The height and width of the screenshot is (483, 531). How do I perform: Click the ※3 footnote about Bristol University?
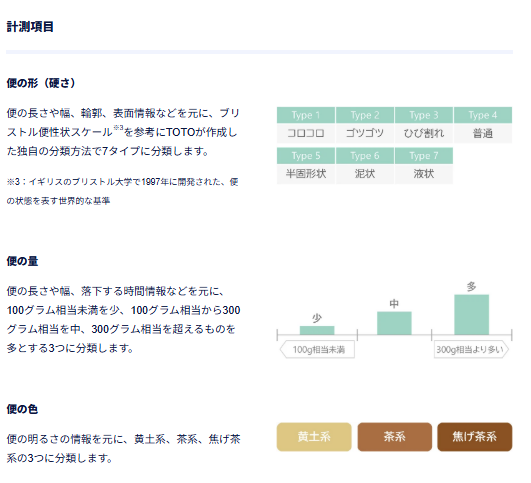click(x=122, y=191)
